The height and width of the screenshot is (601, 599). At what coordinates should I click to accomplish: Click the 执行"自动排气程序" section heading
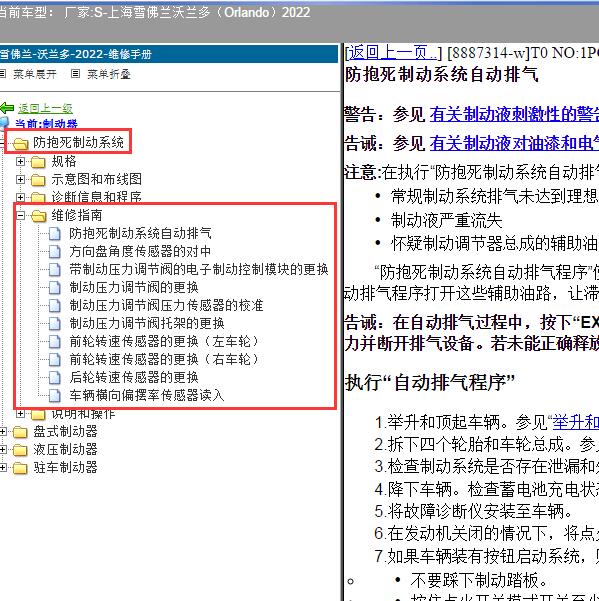tap(430, 383)
